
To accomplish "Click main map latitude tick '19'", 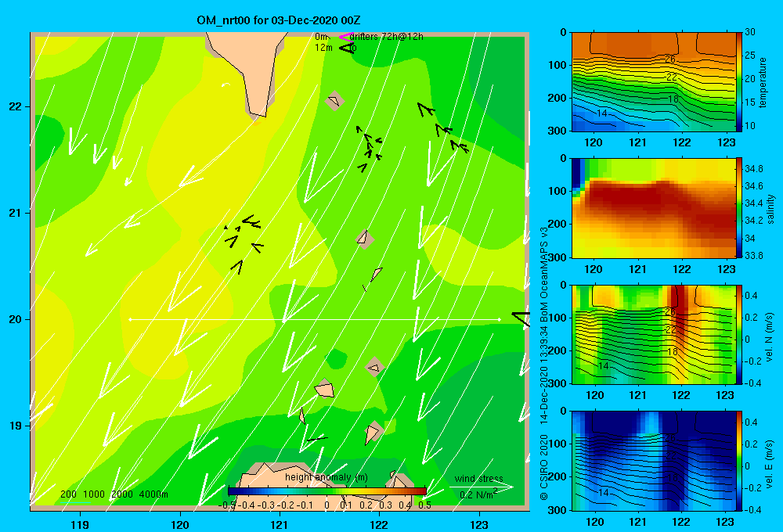I will [16, 426].
